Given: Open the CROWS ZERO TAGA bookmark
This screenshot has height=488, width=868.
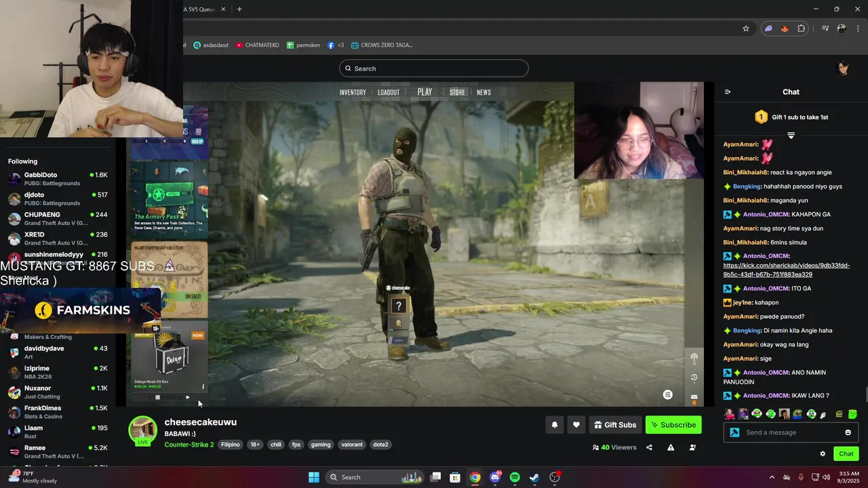Looking at the screenshot, I should [x=382, y=45].
